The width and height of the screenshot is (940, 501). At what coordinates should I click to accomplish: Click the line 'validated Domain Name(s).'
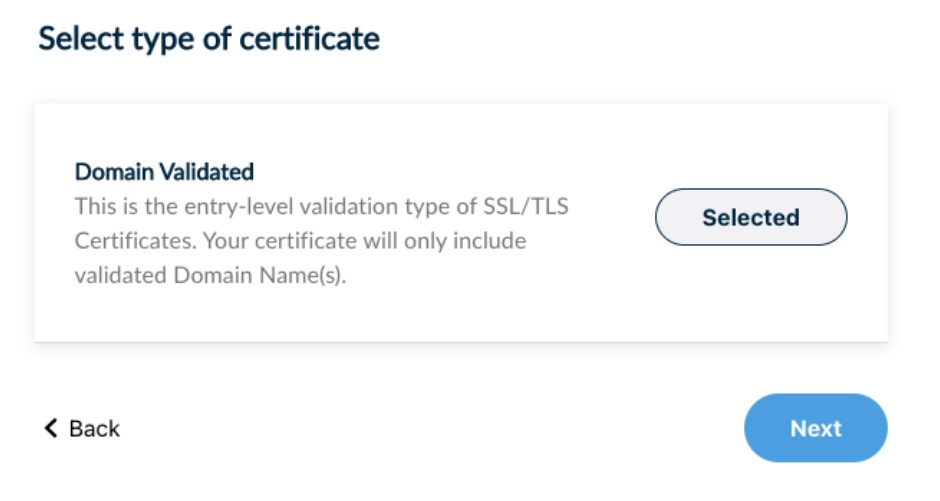click(x=210, y=275)
